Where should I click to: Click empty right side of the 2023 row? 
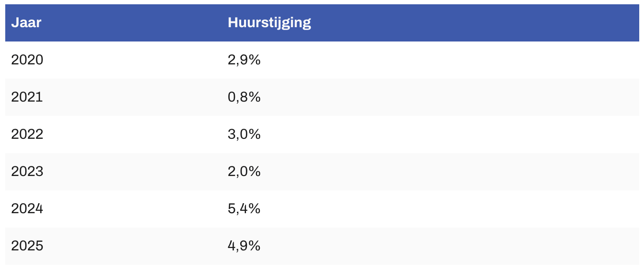477,172
